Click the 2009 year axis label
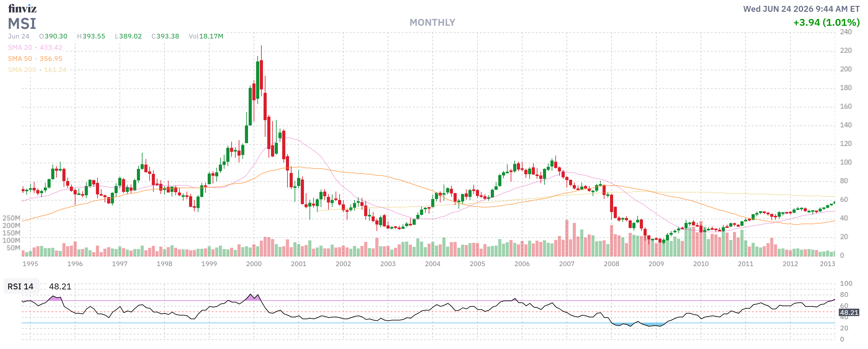The width and height of the screenshot is (868, 349). point(656,264)
